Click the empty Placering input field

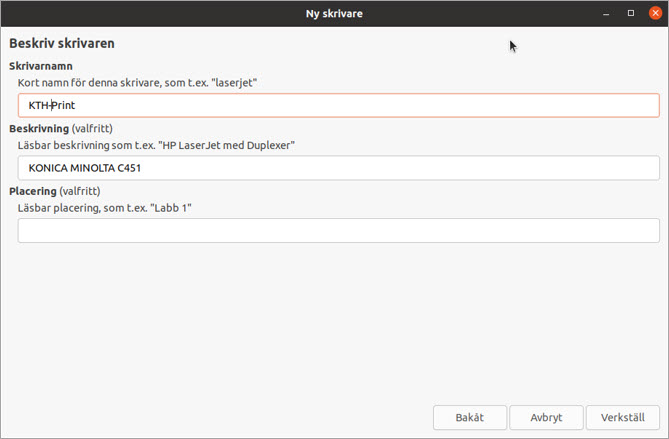click(338, 230)
